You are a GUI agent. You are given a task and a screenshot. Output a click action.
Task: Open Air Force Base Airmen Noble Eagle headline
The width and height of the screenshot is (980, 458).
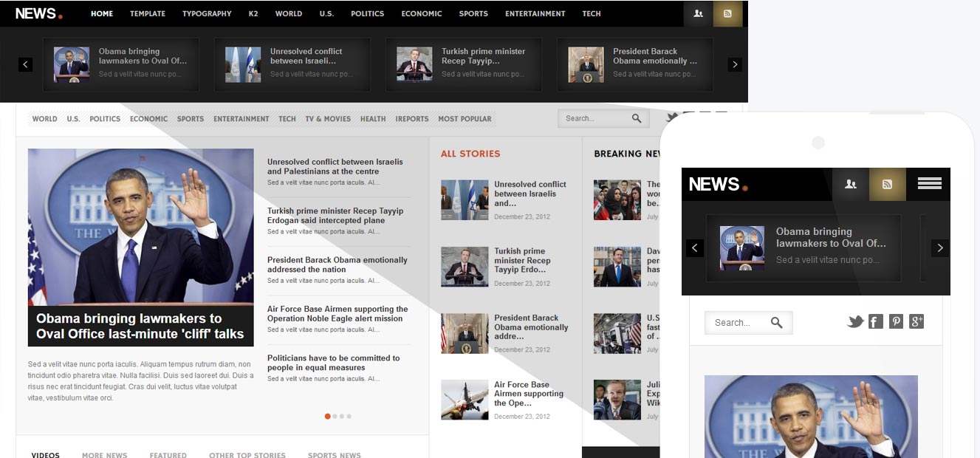(337, 314)
